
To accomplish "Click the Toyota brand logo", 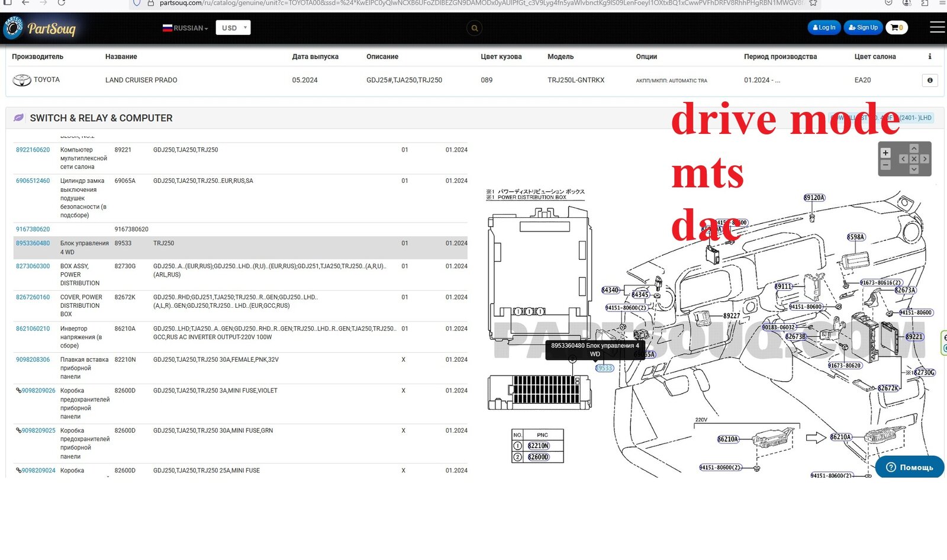I will (22, 80).
